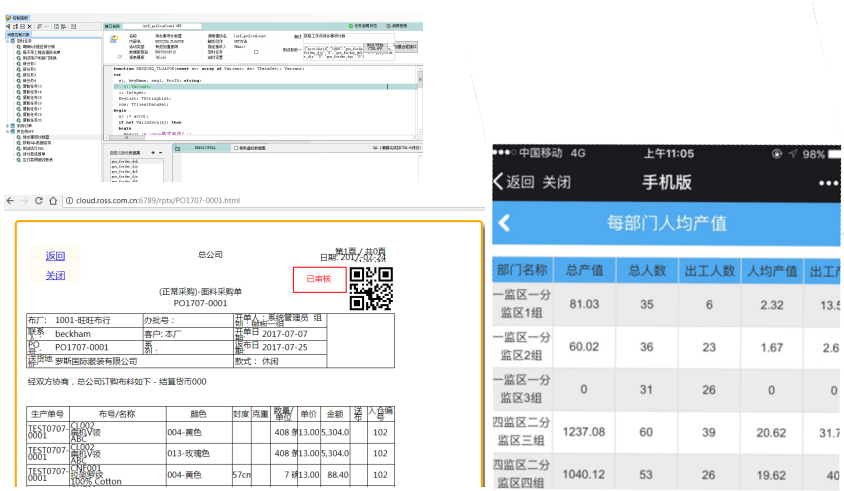
Task: Click the green check status icon in IDE header
Action: 351,26
